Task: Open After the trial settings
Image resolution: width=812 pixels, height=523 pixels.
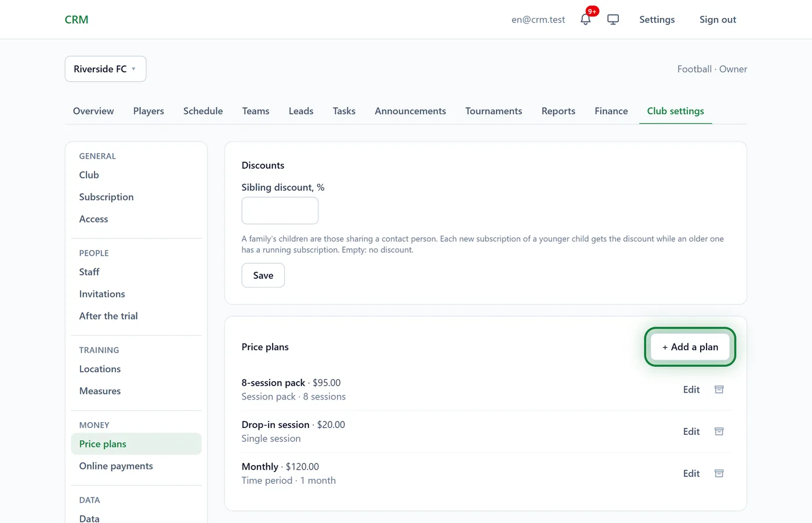Action: coord(136,316)
